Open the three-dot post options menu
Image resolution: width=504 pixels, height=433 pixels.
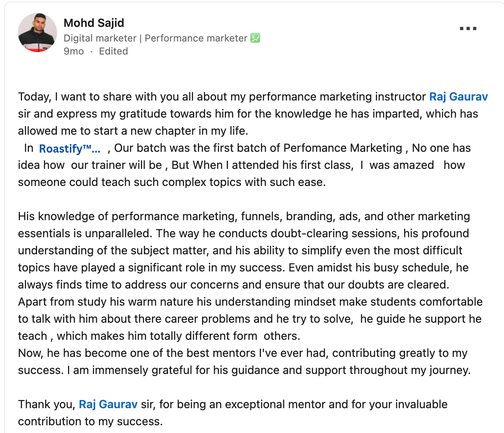[x=468, y=28]
